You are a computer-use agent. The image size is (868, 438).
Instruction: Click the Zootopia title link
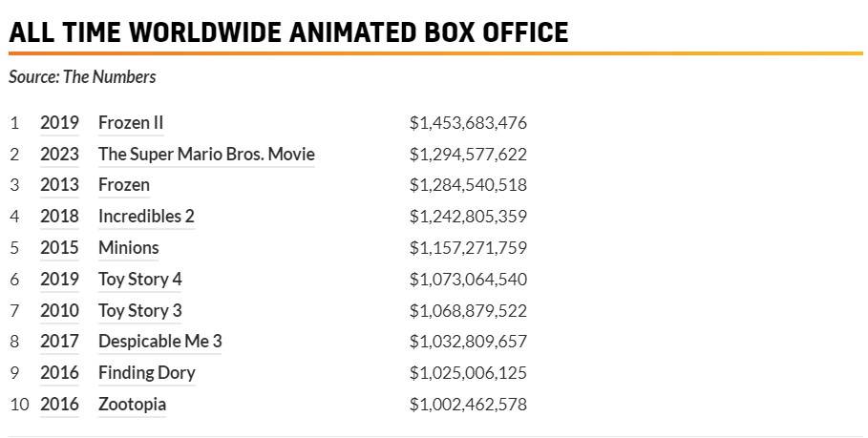(x=132, y=405)
